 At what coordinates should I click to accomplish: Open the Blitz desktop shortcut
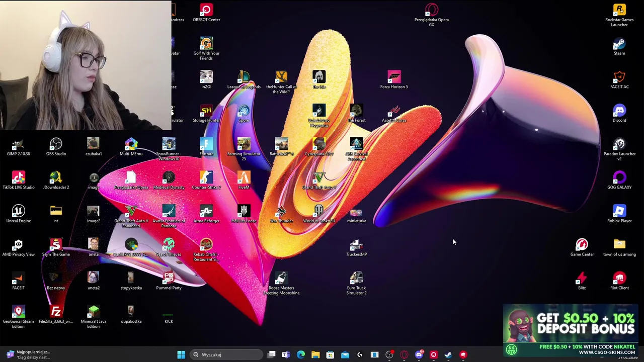pos(582,281)
